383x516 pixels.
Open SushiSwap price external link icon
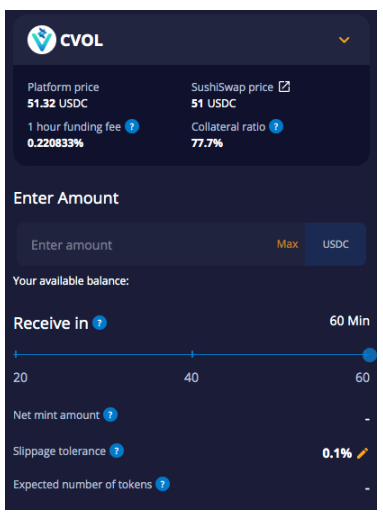click(284, 87)
